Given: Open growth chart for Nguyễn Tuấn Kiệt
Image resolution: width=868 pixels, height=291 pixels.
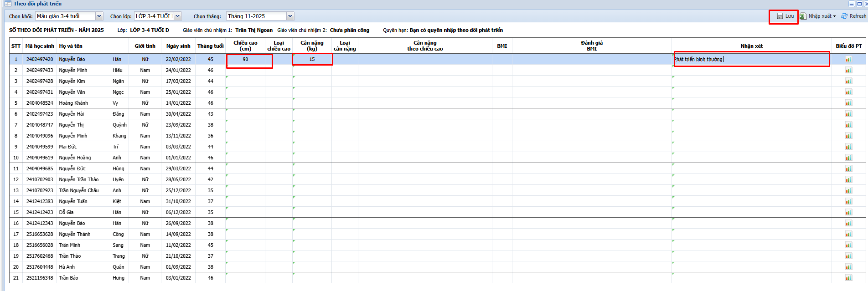Looking at the screenshot, I should pyautogui.click(x=848, y=201).
